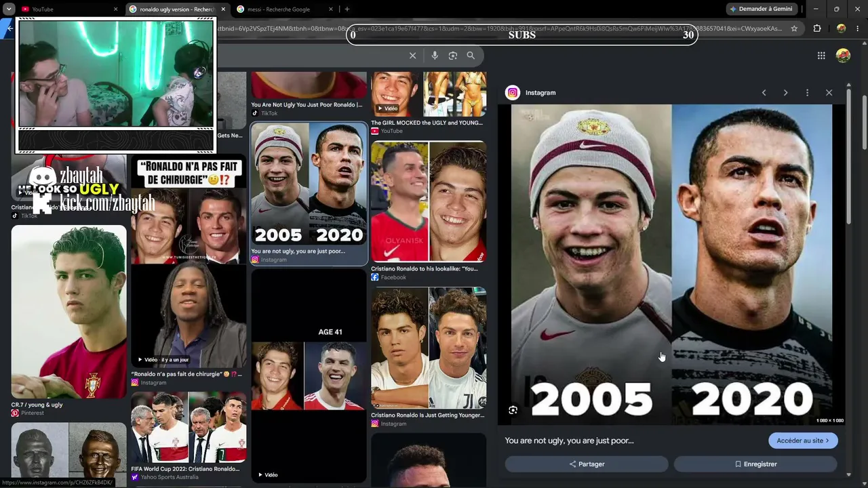Open the Ronaldo lookalike Facebook result thumbnail

(429, 201)
